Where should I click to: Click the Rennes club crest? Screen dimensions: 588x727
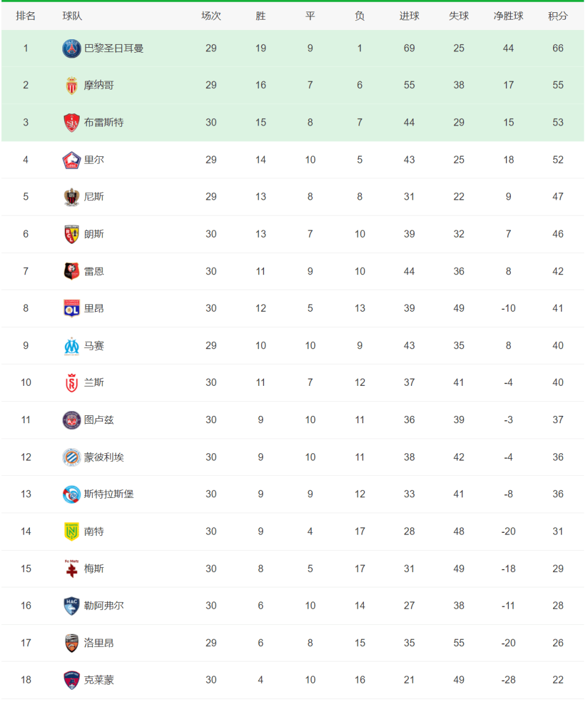(x=72, y=271)
